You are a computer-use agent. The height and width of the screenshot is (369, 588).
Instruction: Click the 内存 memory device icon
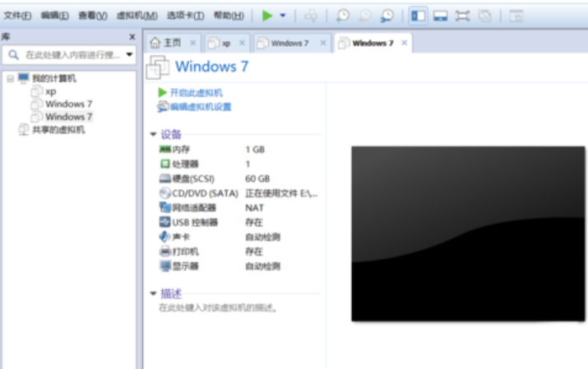(x=165, y=149)
